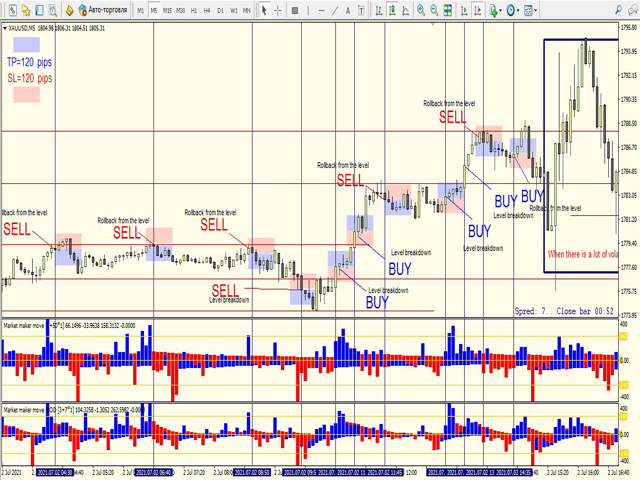Screen dimensions: 640x480
Task: Open the chat bubbles icon
Action: pos(632,10)
